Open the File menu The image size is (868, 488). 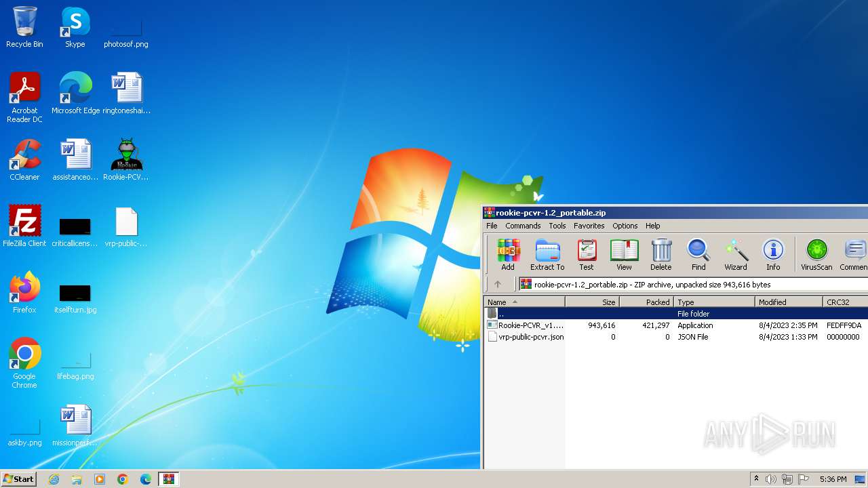(x=492, y=226)
